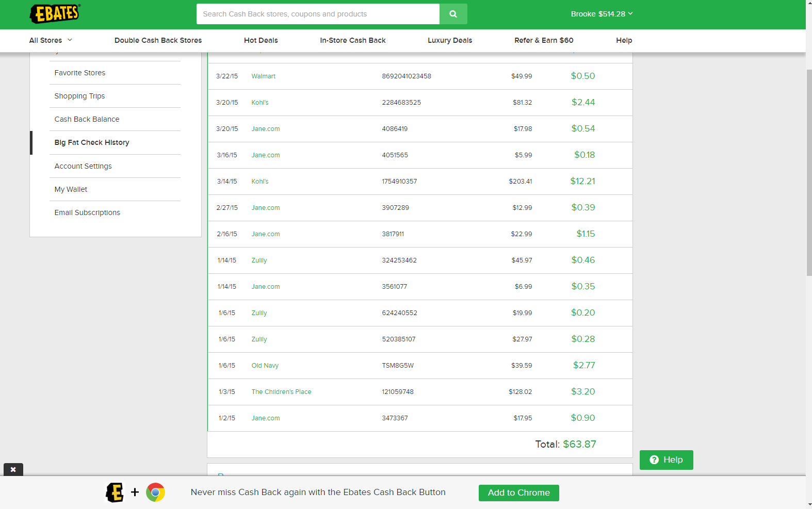
Task: Click Jane.com link for order 3817911
Action: [x=266, y=234]
